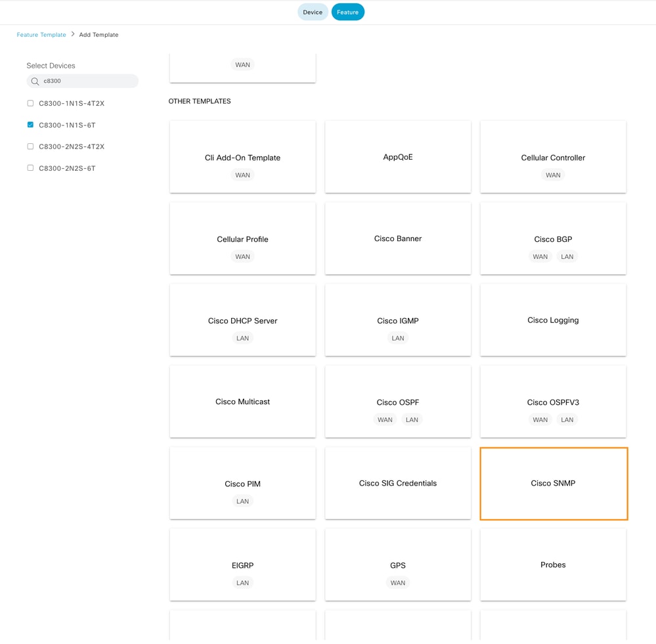
Task: Click the search magnifier icon in Select Devices
Action: [x=35, y=81]
